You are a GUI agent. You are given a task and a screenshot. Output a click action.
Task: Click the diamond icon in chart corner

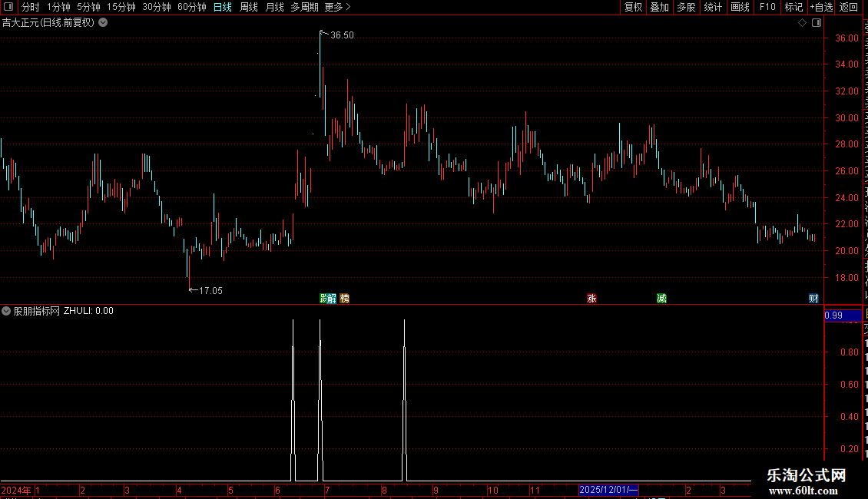coord(802,23)
